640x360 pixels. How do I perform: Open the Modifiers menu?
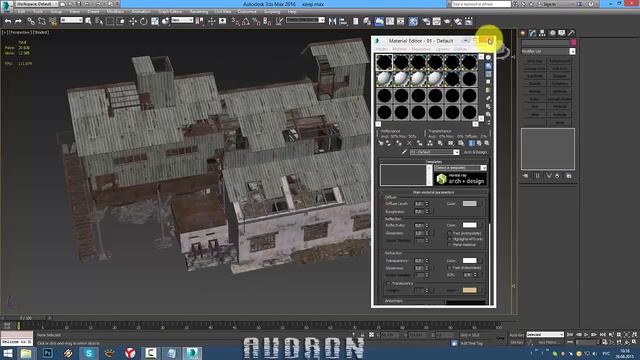pos(115,12)
